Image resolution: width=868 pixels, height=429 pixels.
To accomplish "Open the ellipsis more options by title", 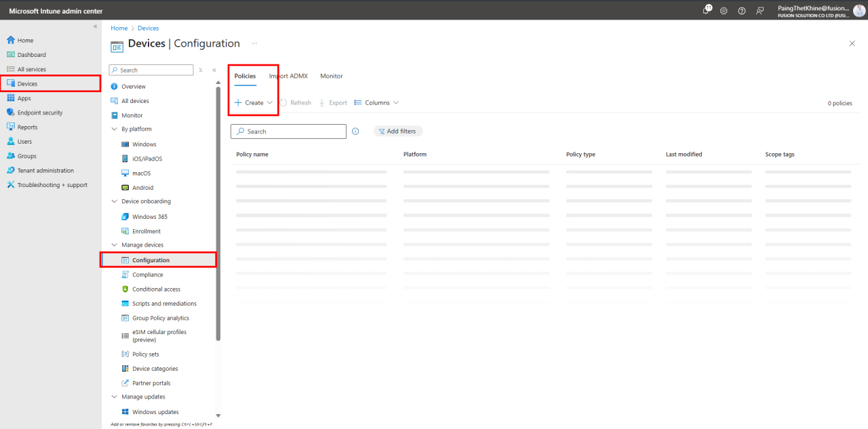I will click(x=254, y=43).
